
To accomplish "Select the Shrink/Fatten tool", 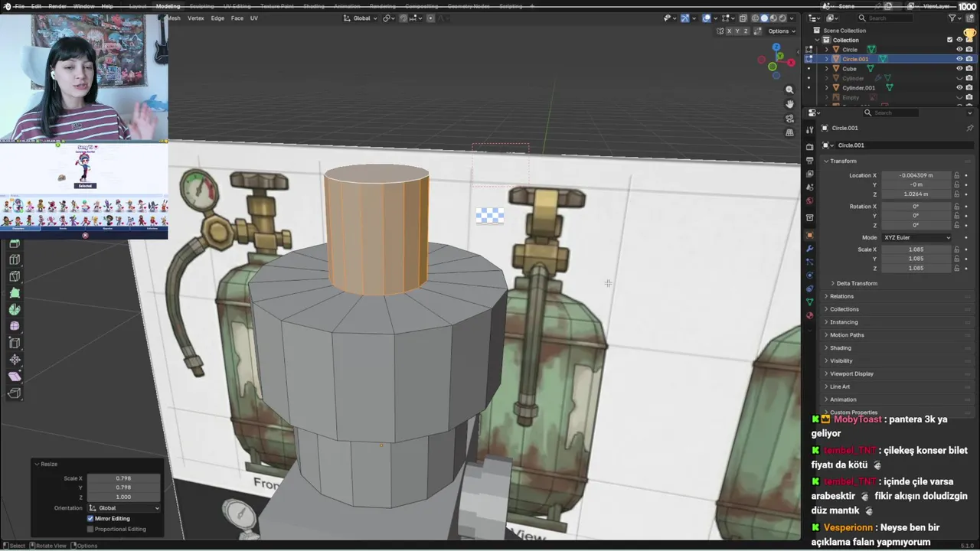I will (15, 360).
